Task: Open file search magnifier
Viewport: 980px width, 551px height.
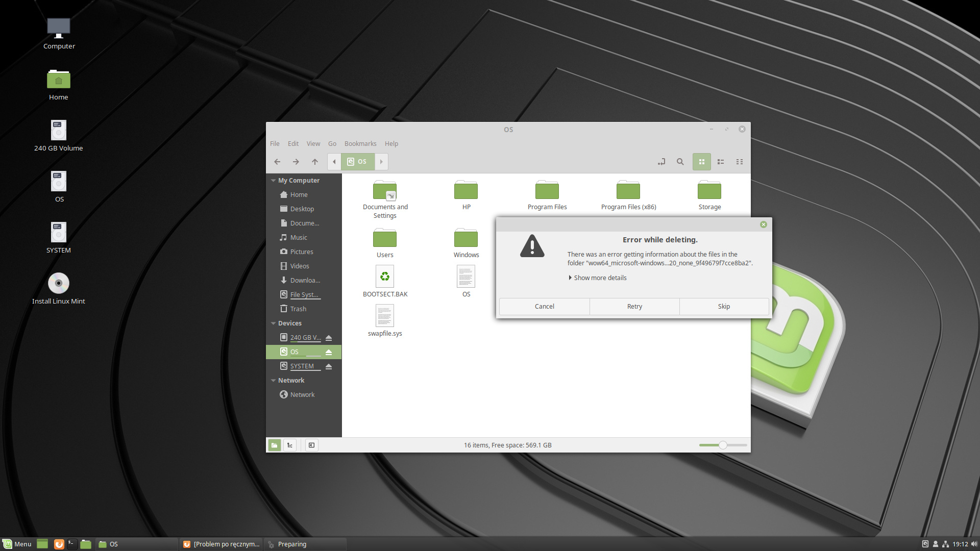Action: click(x=680, y=162)
